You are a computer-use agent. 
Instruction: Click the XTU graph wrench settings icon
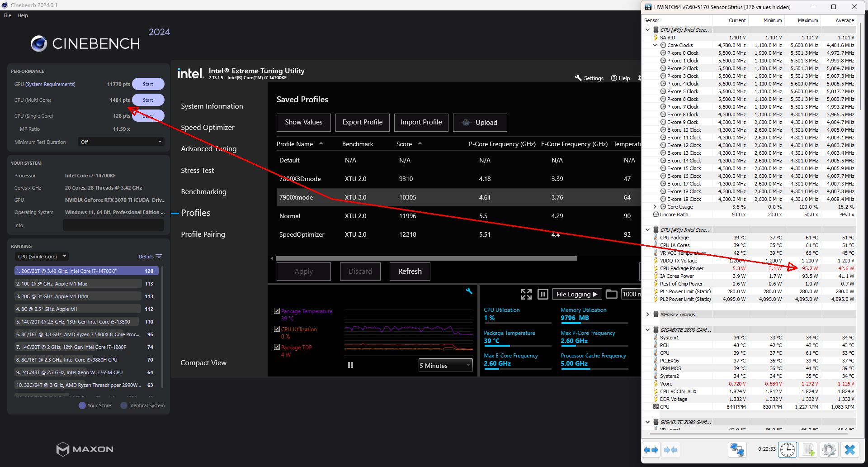pyautogui.click(x=469, y=291)
